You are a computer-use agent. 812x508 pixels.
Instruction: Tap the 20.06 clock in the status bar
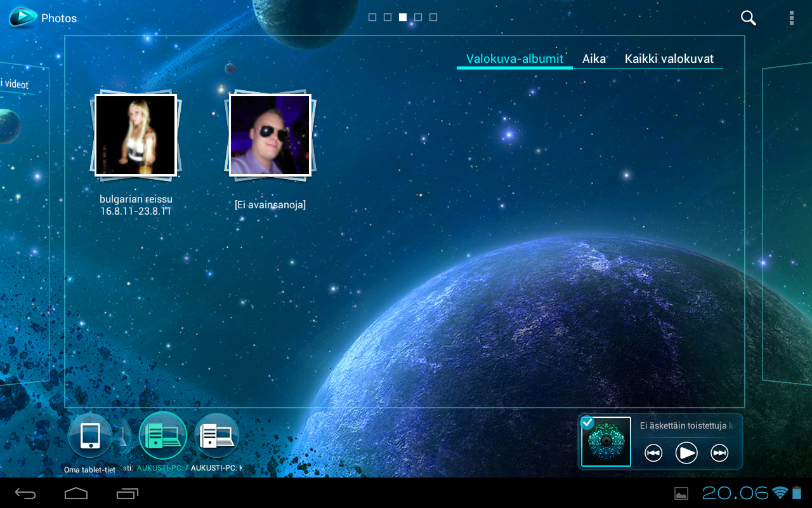[x=735, y=493]
